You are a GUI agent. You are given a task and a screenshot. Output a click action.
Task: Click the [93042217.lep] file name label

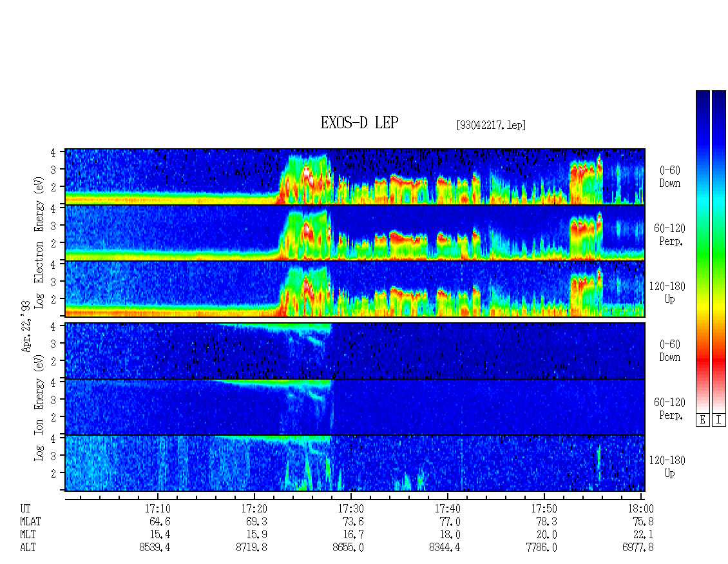(491, 124)
